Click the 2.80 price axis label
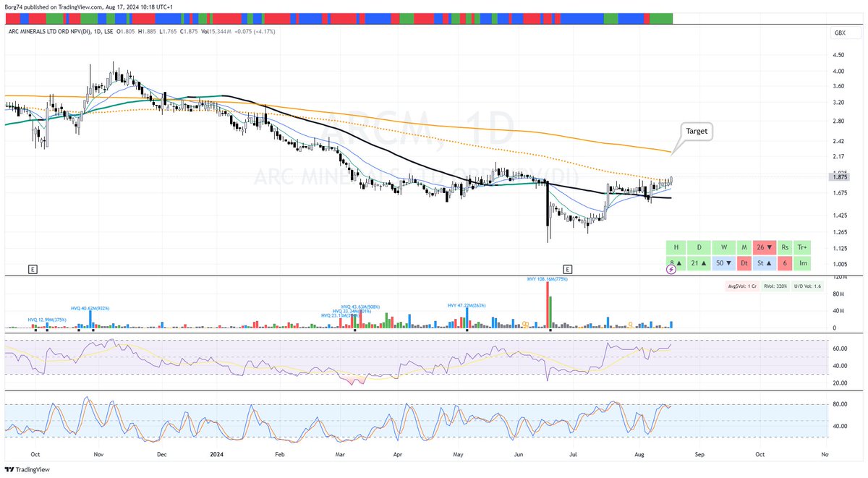Viewport: 868px width, 478px height. pyautogui.click(x=839, y=121)
